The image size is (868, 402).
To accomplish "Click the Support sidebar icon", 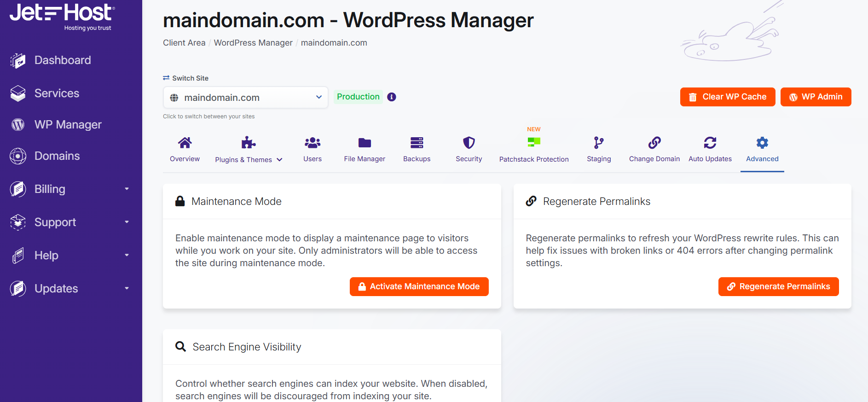I will [x=18, y=222].
